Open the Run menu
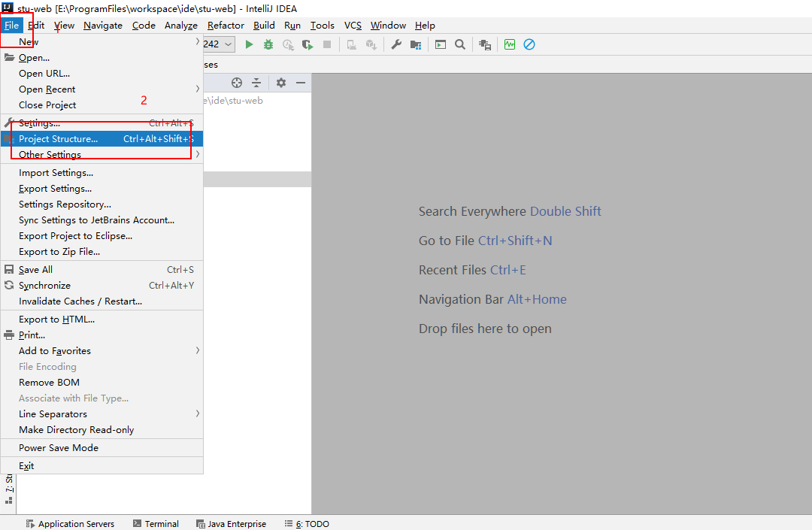The image size is (812, 530). [292, 26]
